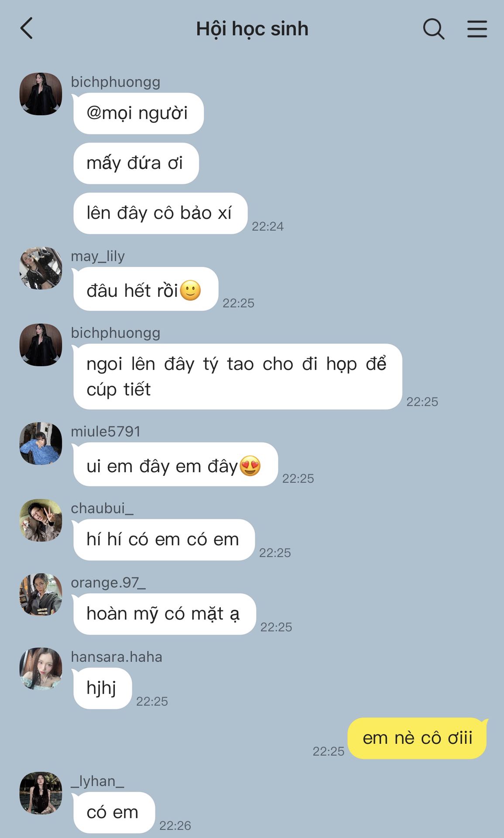This screenshot has width=504, height=838.
Task: Select the 'đâu hết rồi' message bubble
Action: 145,289
